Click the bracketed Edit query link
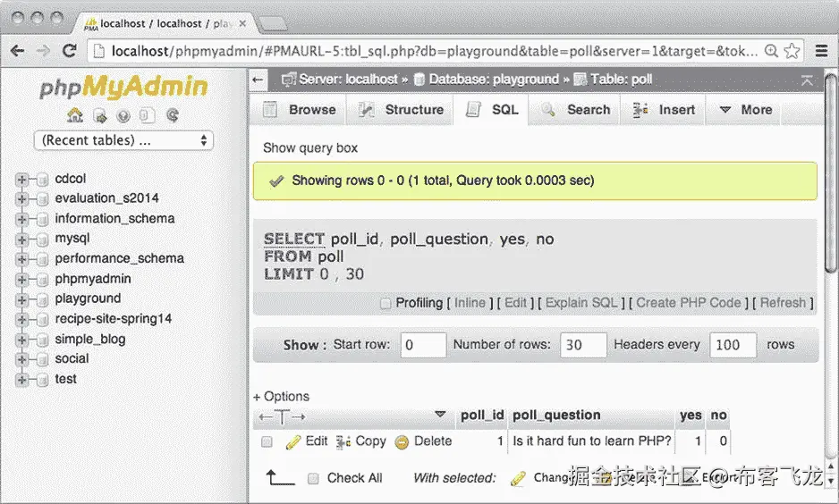 coord(515,303)
